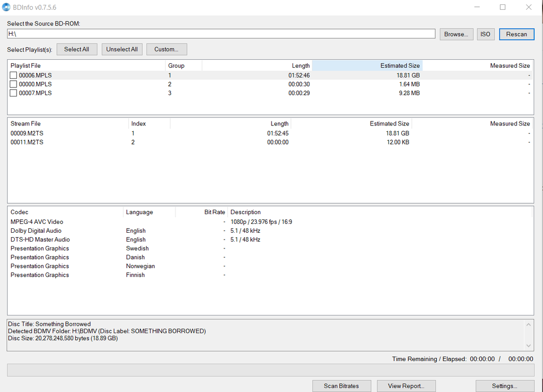The width and height of the screenshot is (543, 392).
Task: Click the ISO button
Action: pos(485,34)
